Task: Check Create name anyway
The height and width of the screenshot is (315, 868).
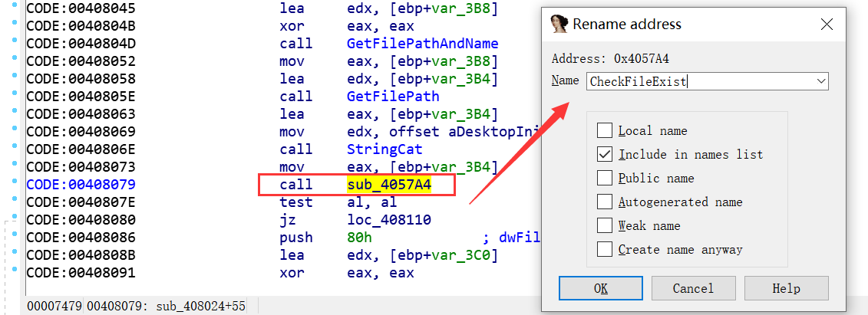Action: (x=605, y=249)
